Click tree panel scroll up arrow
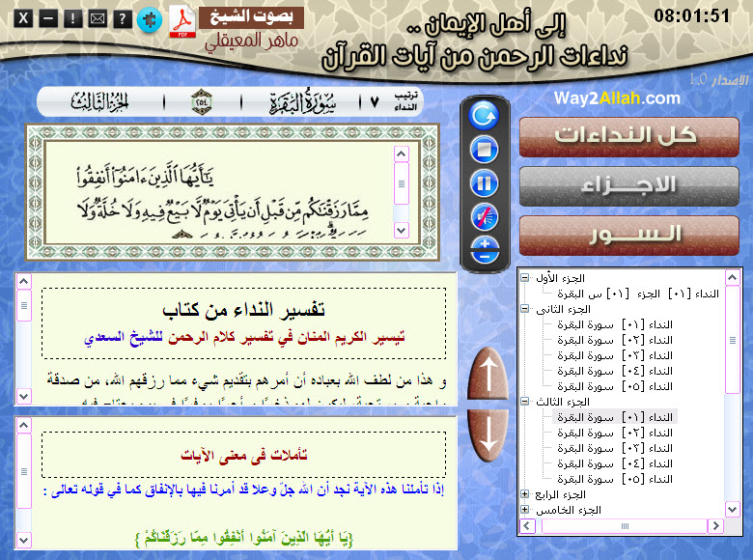 733,278
